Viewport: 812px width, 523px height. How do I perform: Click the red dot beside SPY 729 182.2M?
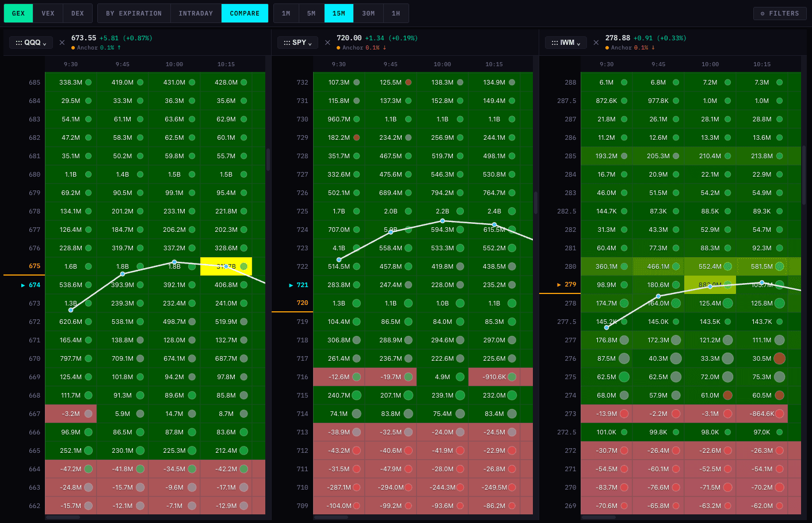tap(357, 138)
